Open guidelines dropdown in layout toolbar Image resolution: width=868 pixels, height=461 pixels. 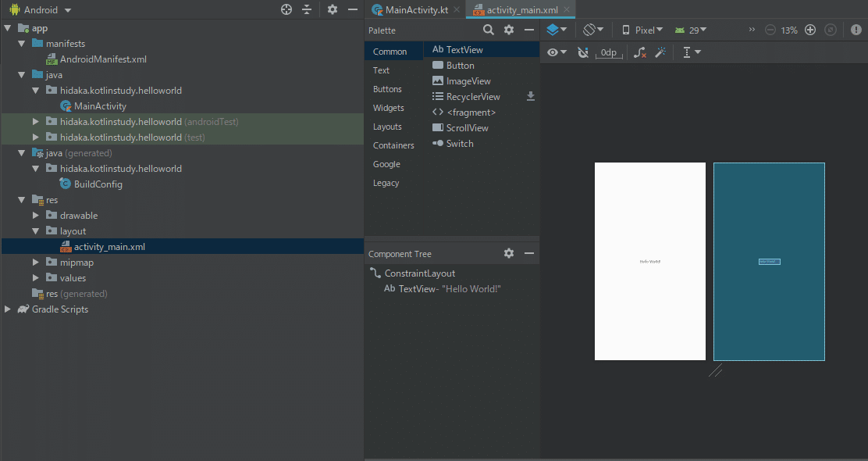pos(692,52)
